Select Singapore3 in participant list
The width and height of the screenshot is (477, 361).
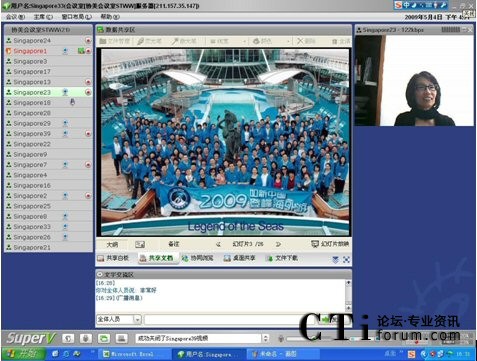(48, 61)
